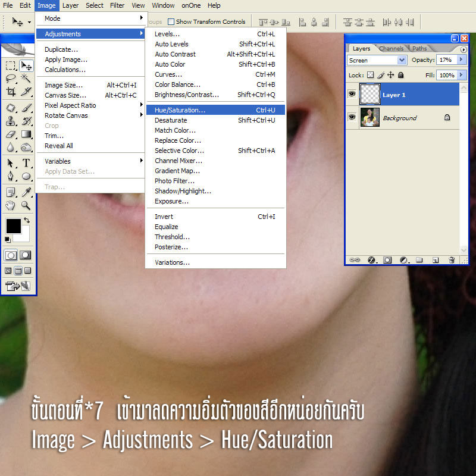
Task: Open the add layer style button
Action: pyautogui.click(x=372, y=260)
